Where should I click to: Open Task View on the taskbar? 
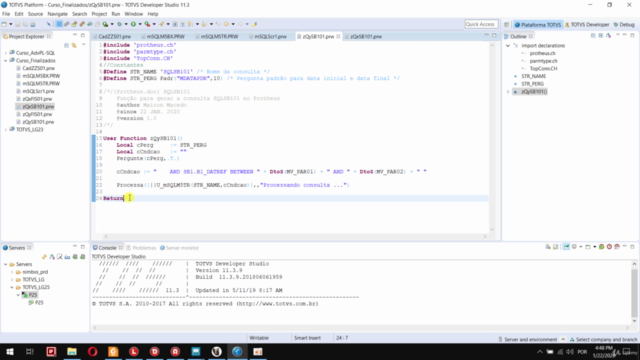30,351
